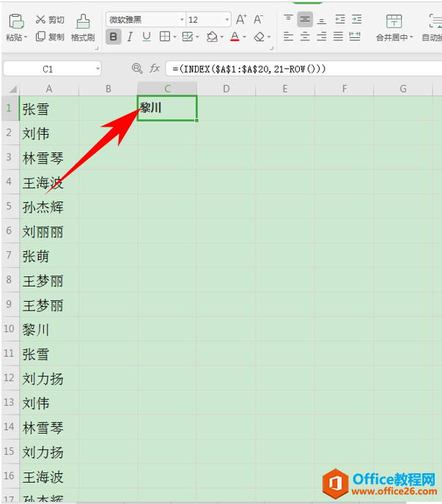Click the increase indent icon
Screen dimensions: 442x504
[356, 20]
